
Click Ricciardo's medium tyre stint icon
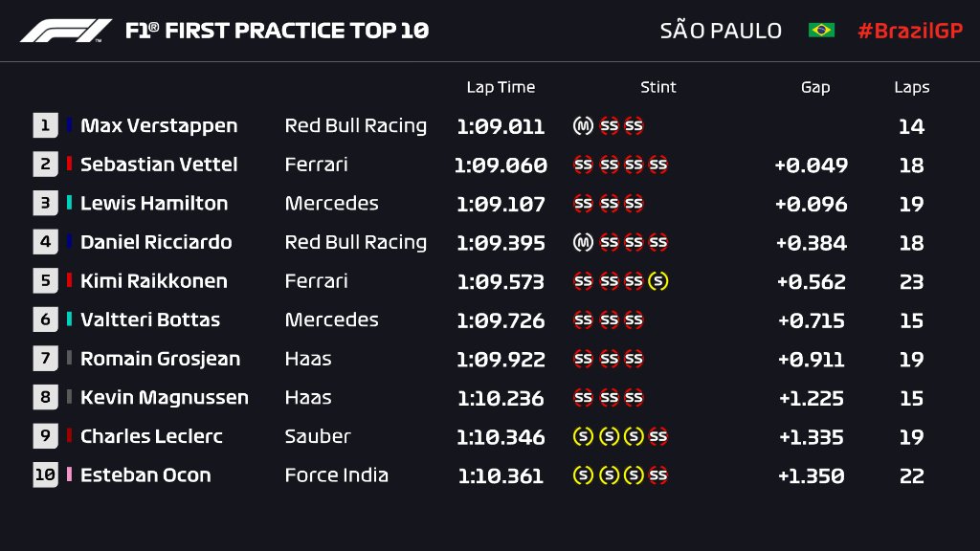583,242
